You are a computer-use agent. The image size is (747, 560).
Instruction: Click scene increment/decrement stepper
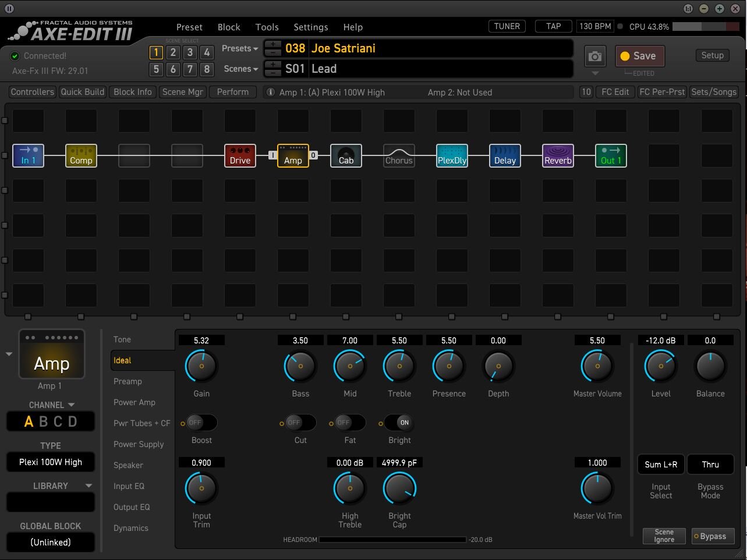tap(272, 69)
